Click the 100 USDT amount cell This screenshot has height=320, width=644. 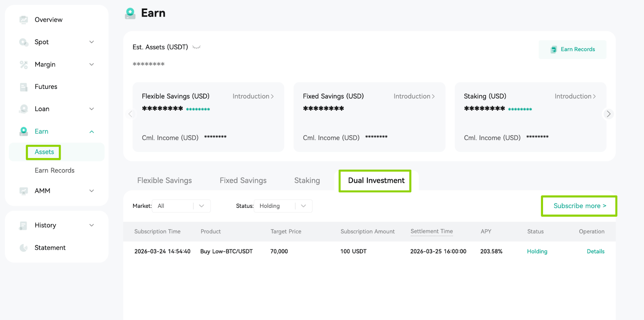pos(353,252)
